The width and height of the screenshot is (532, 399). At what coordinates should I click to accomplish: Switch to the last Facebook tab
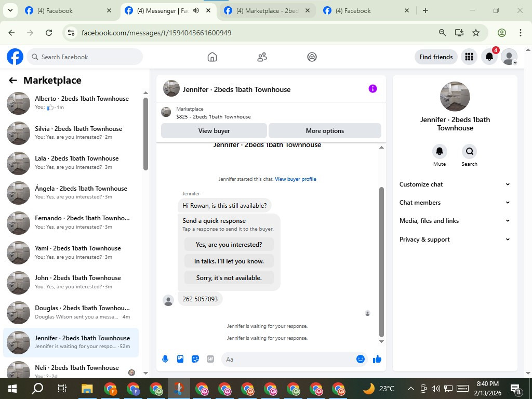point(367,10)
